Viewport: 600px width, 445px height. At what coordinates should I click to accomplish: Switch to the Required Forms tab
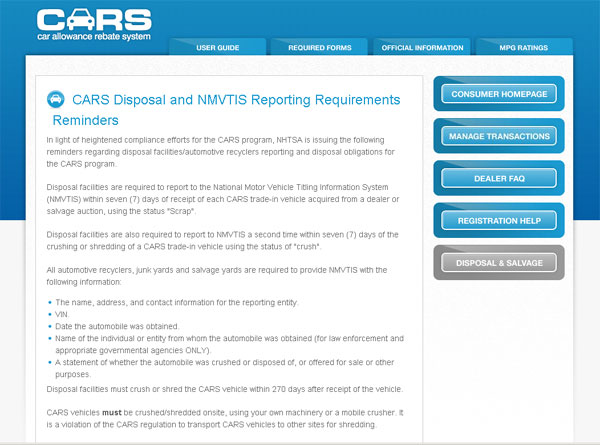click(x=320, y=47)
